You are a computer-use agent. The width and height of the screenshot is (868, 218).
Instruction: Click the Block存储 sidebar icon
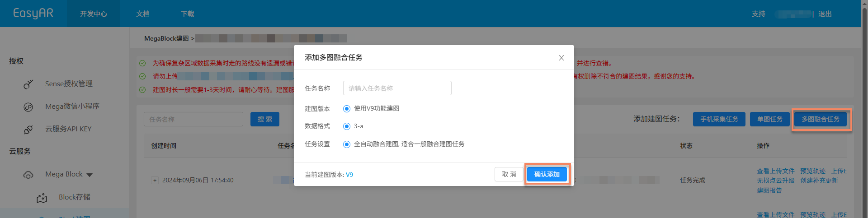pos(42,198)
